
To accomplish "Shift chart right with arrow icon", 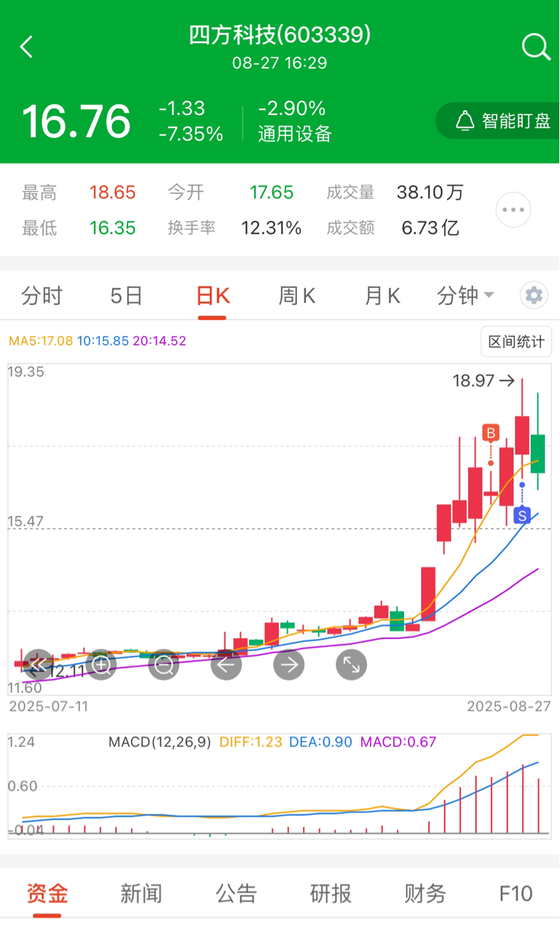I will click(x=289, y=665).
